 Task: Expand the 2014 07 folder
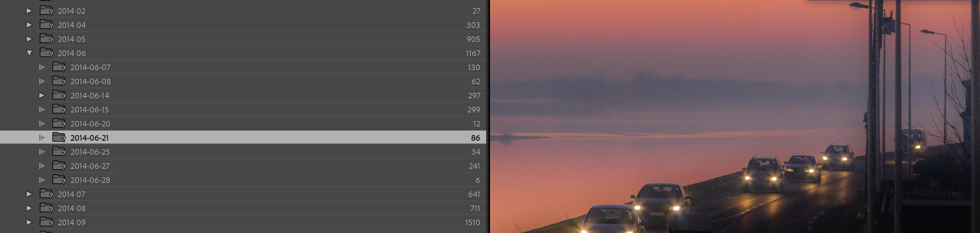(x=29, y=194)
